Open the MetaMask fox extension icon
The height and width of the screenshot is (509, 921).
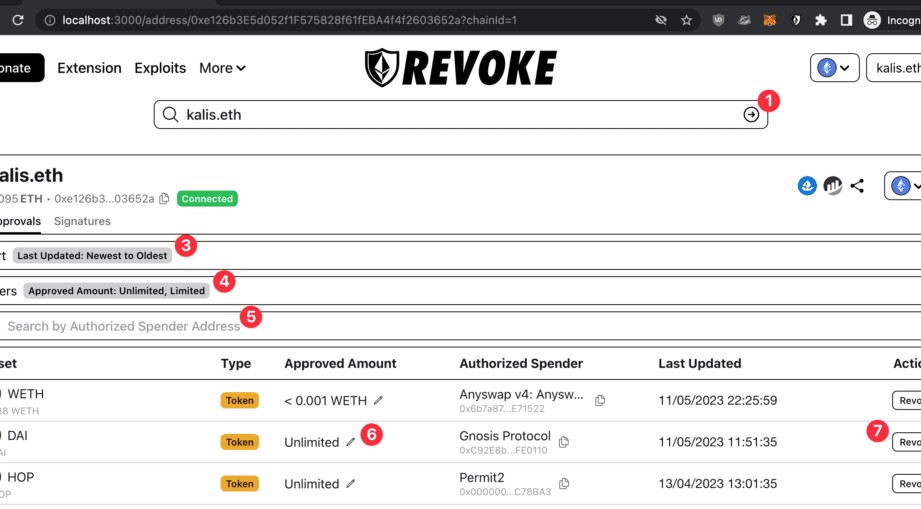coord(769,20)
